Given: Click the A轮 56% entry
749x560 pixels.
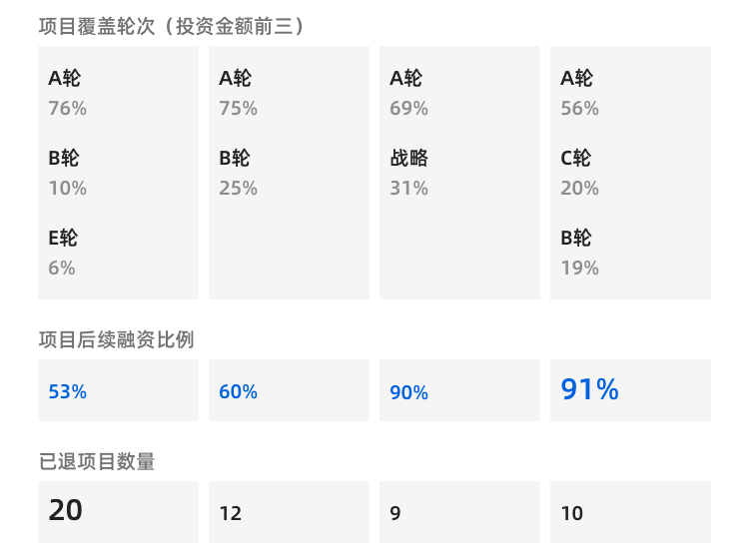Looking at the screenshot, I should (x=579, y=93).
